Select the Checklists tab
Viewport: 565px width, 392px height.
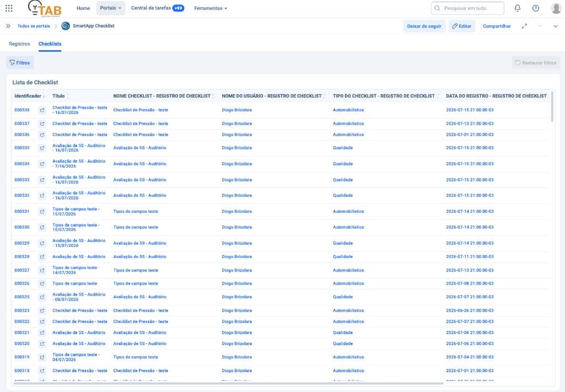tap(50, 44)
